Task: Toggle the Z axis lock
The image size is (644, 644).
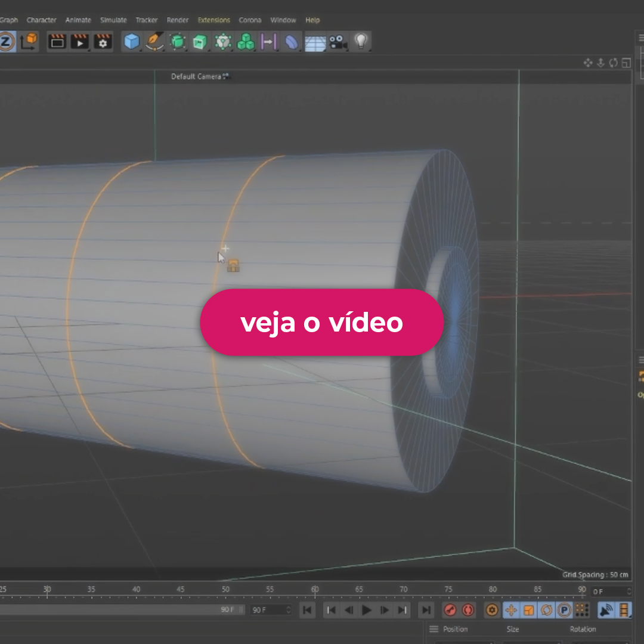Action: (x=7, y=42)
